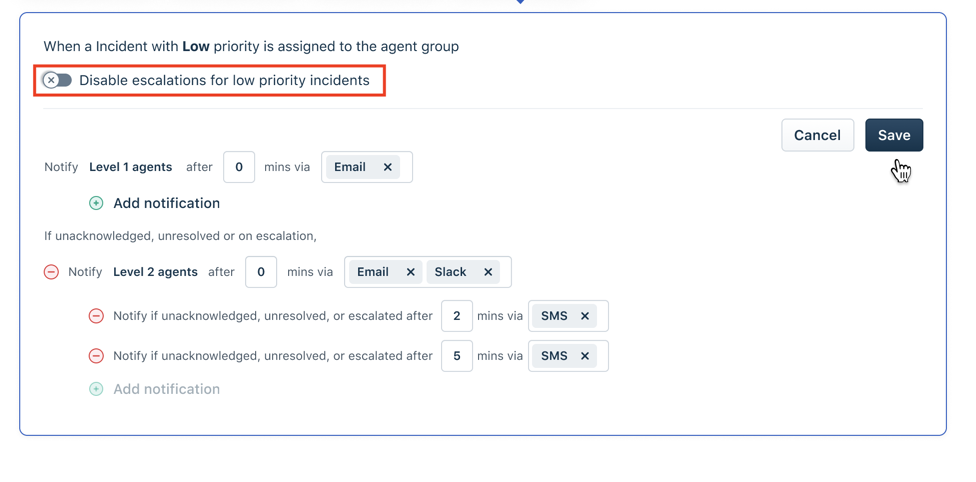This screenshot has height=482, width=976.
Task: Edit Level 1 agents minutes field
Action: (x=239, y=167)
